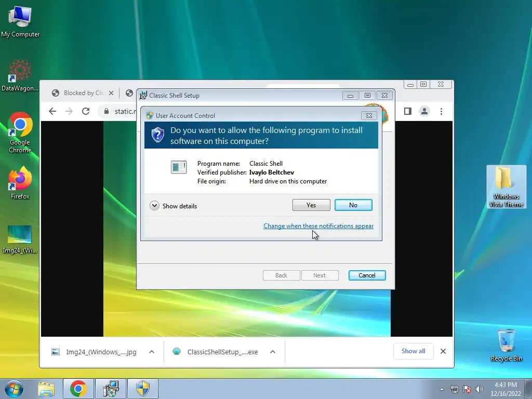Launch Firefox desktop shortcut
Image resolution: width=532 pixels, height=399 pixels.
pos(20,183)
